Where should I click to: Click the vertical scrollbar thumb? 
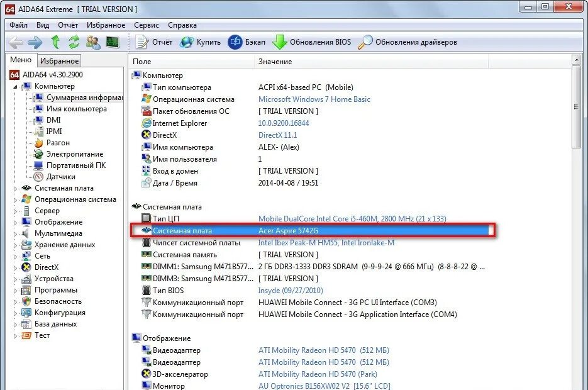(x=577, y=107)
